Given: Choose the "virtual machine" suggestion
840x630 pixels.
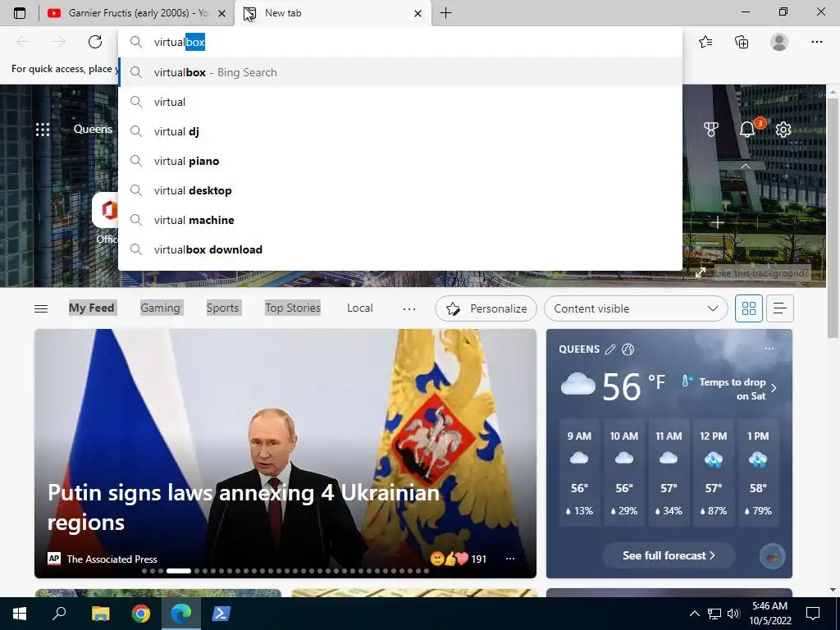Looking at the screenshot, I should (400, 220).
